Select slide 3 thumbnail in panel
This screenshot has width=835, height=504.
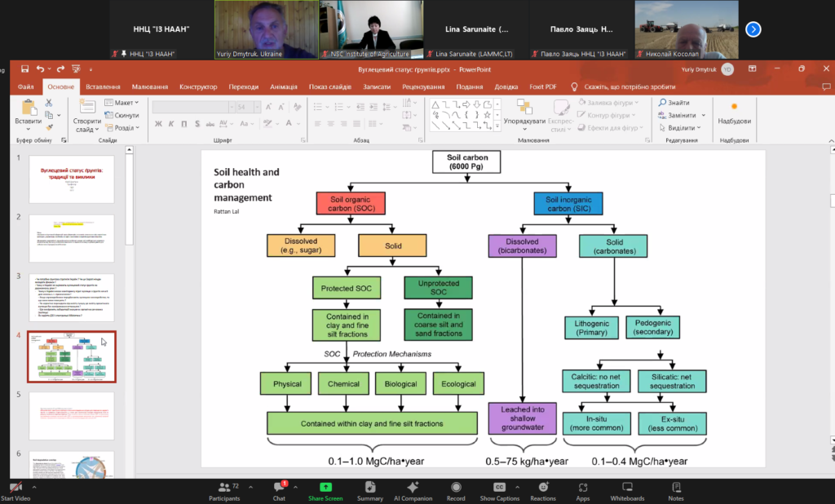pos(72,297)
